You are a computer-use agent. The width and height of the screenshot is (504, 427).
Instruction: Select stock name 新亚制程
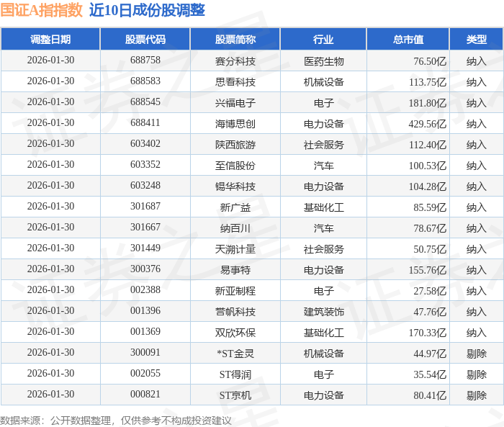coord(235,291)
